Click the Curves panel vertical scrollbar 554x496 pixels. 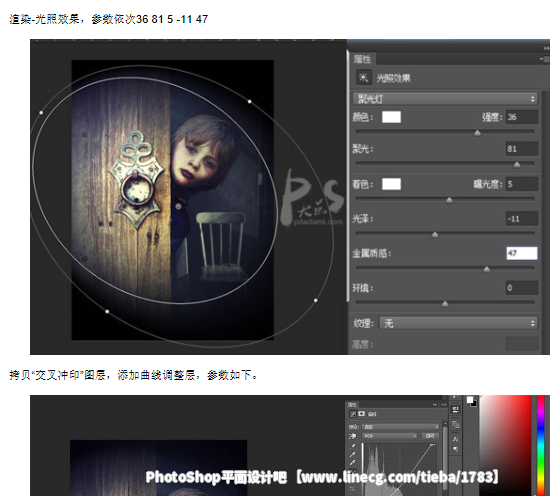point(445,458)
